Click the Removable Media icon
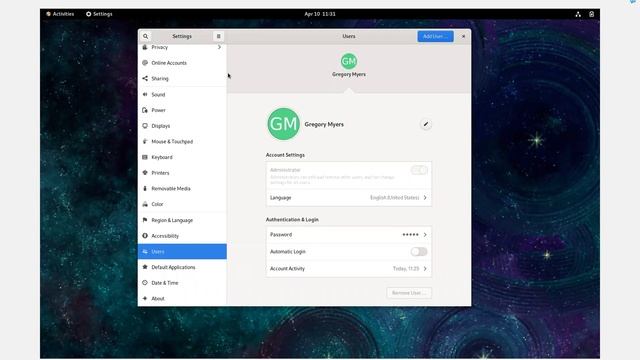640x360 pixels. (145, 189)
